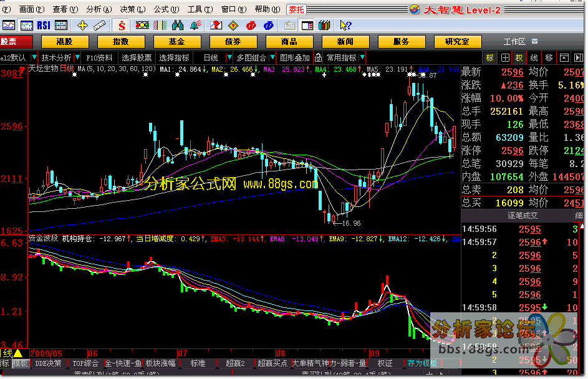The height and width of the screenshot is (379, 588).
Task: Click the 选择股票 button
Action: (137, 58)
